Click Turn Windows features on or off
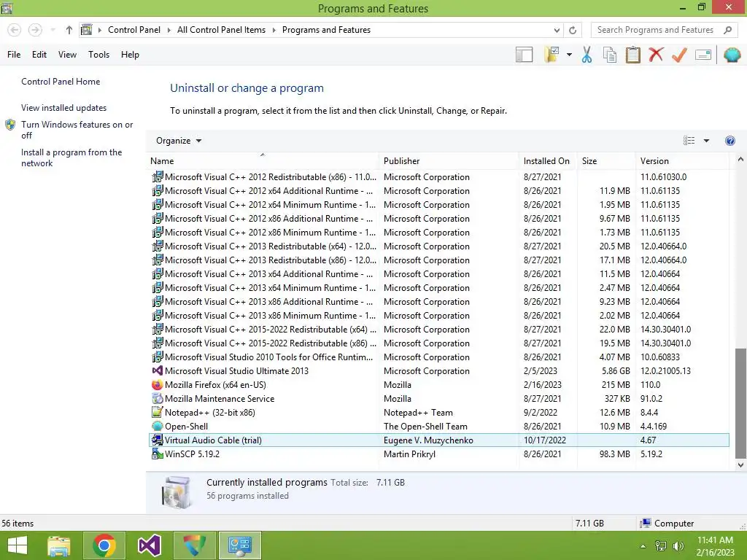Image resolution: width=747 pixels, height=560 pixels. (x=77, y=130)
